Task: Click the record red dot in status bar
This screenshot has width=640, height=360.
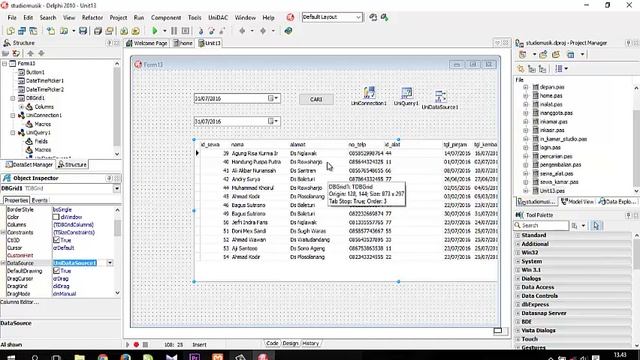Action: coord(136,344)
